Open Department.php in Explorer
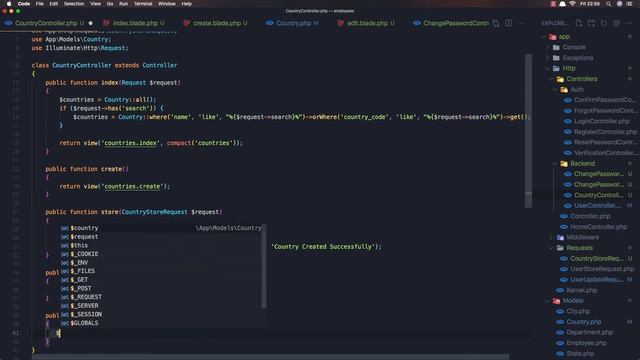 tap(589, 333)
